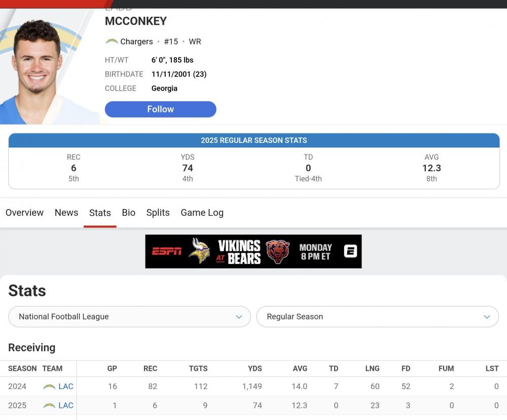Click the 2025 Regular Season Stats header
Viewport: 507px width, 420px height.
point(254,140)
